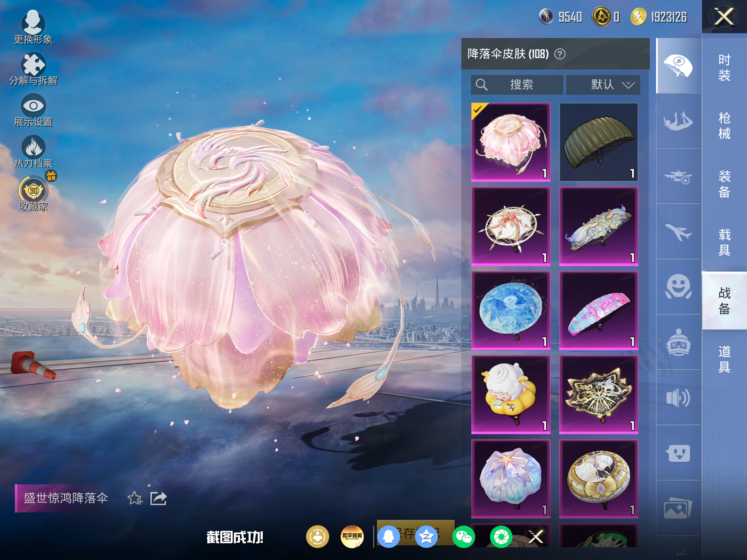Select the drone aircraft replay category icon
The image size is (747, 560).
point(678,176)
